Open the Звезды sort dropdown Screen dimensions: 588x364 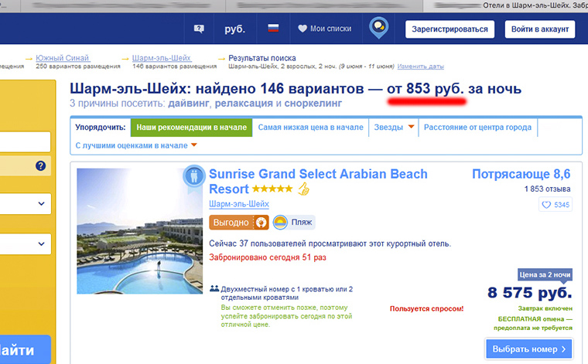(394, 128)
